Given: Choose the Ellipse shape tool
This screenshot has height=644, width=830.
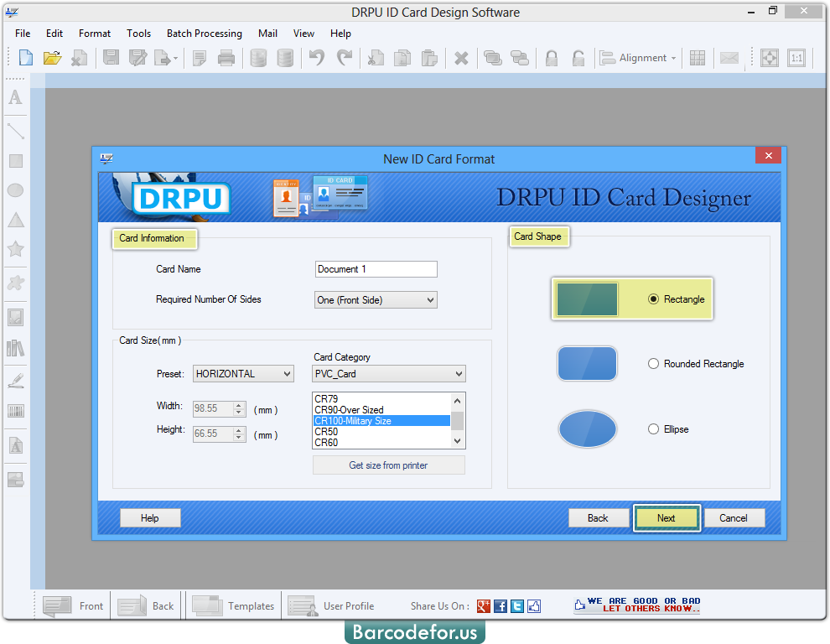Looking at the screenshot, I should pos(15,190).
